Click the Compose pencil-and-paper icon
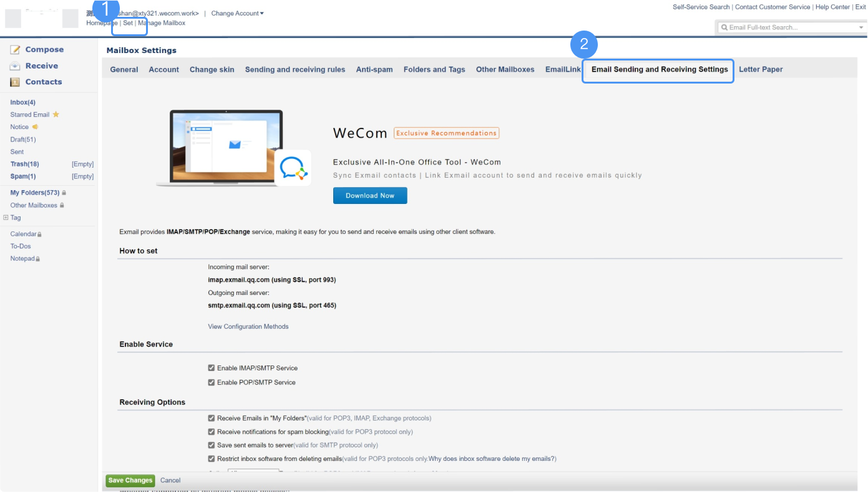Image resolution: width=868 pixels, height=492 pixels. click(15, 50)
